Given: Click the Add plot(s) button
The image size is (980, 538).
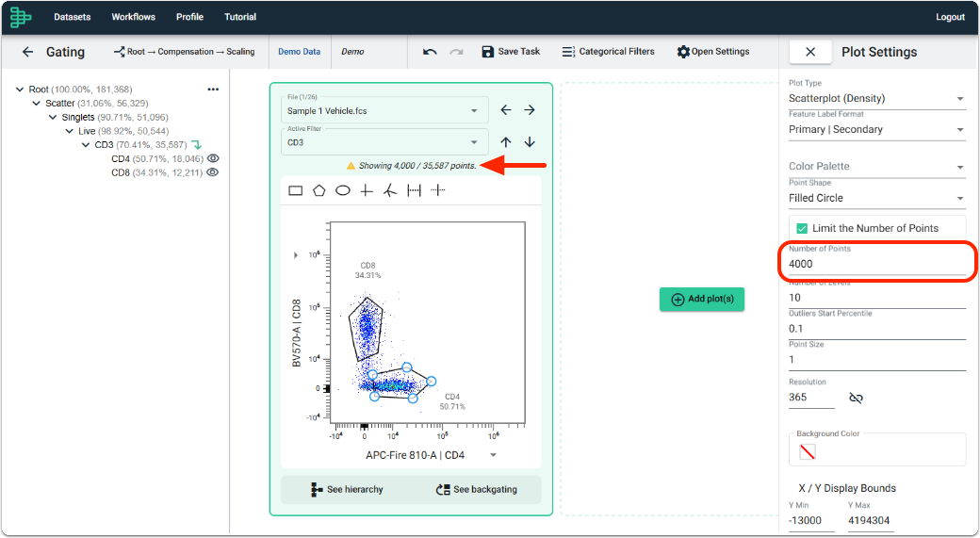Looking at the screenshot, I should pyautogui.click(x=702, y=299).
